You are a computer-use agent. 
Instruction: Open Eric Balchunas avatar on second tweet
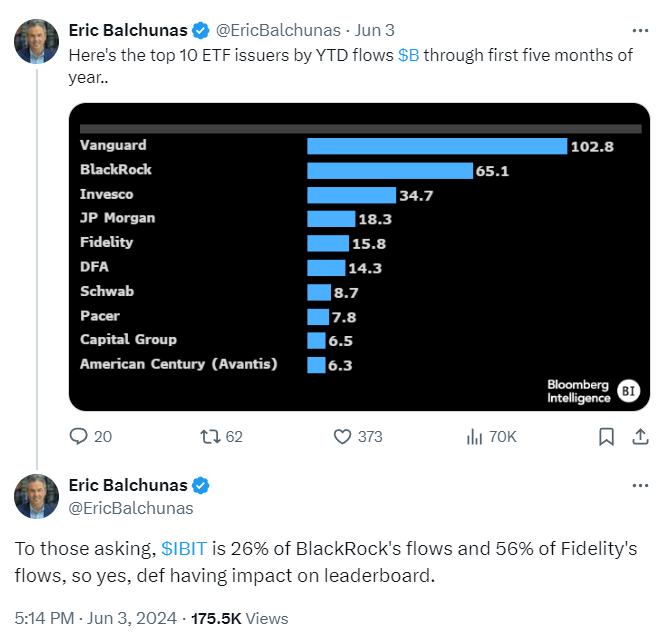click(36, 496)
